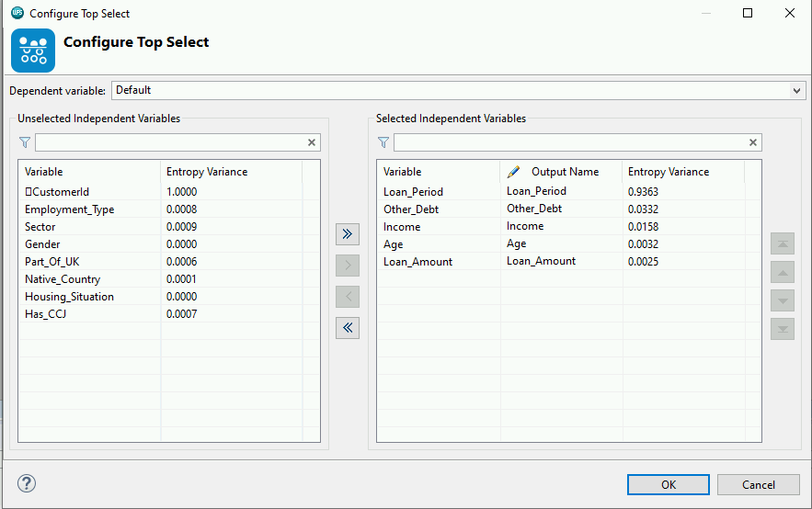Select the Housing_Situation variable row
The height and width of the screenshot is (509, 812).
(x=169, y=297)
